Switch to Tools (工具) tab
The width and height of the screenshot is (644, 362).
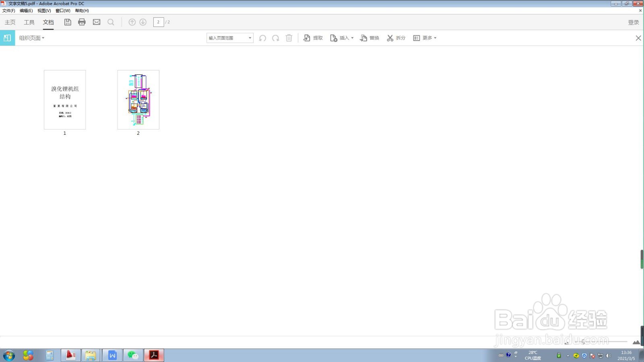(x=29, y=22)
